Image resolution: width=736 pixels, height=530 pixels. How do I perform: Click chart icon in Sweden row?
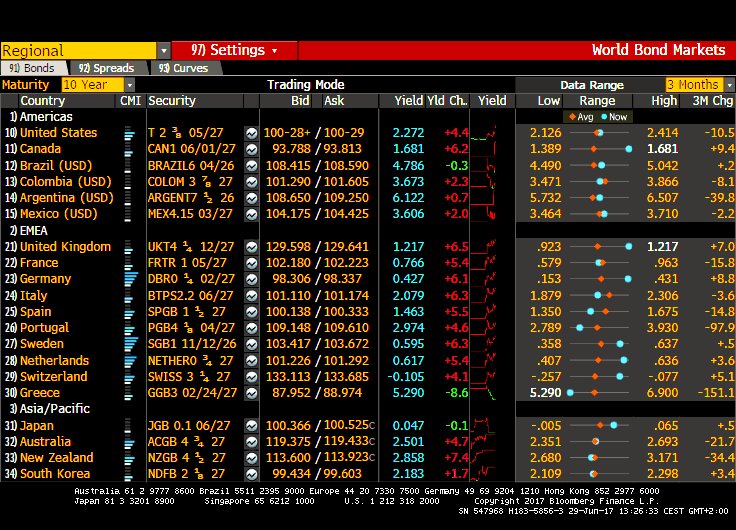[x=252, y=344]
